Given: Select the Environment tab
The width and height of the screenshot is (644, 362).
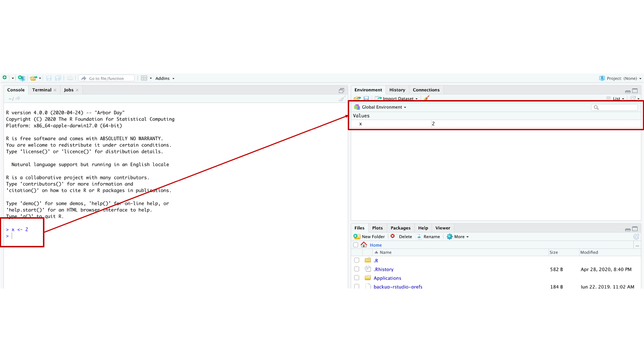Looking at the screenshot, I should click(368, 90).
